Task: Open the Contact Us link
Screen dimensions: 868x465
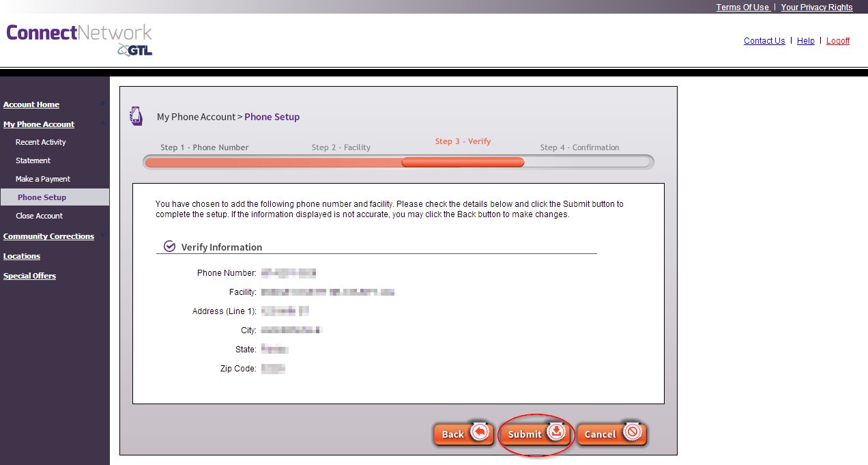Action: point(764,41)
